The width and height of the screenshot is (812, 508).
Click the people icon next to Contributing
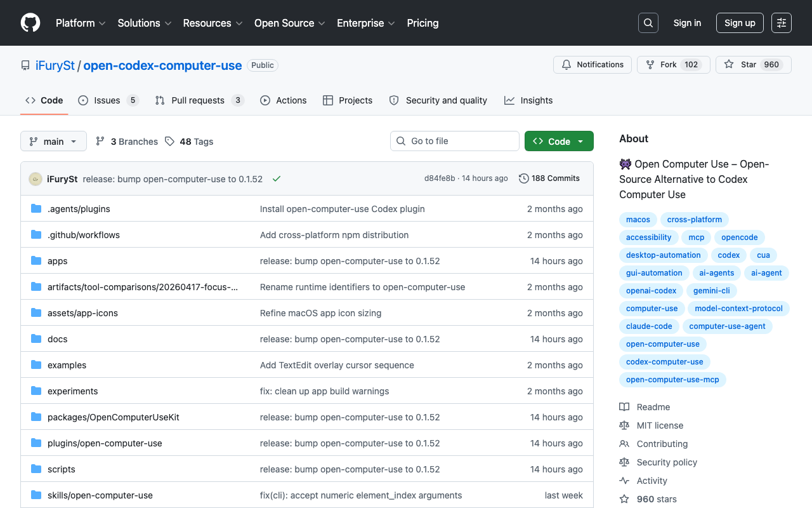pos(624,444)
